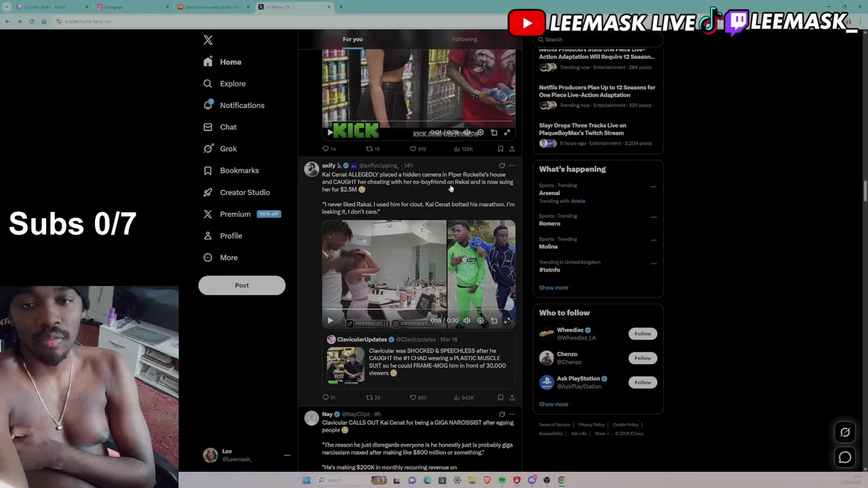The width and height of the screenshot is (868, 488).
Task: Bookmark axify's post
Action: click(500, 397)
